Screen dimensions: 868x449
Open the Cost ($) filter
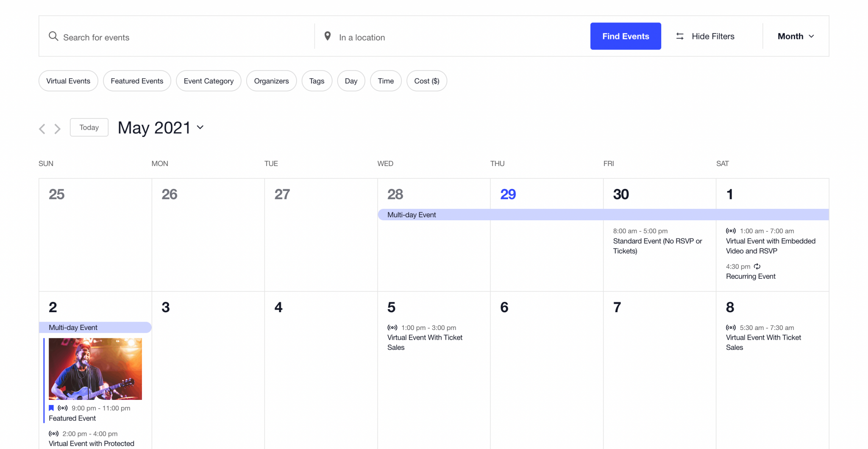[x=426, y=80]
